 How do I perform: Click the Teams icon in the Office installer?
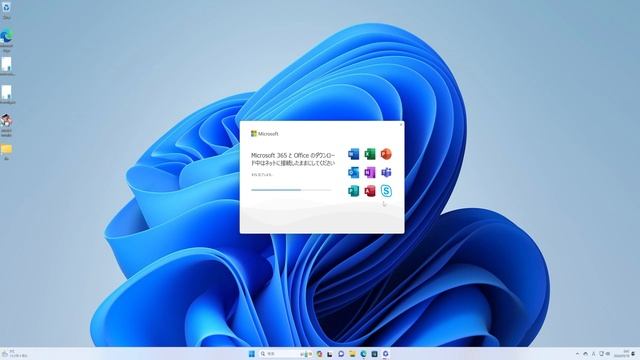point(386,172)
